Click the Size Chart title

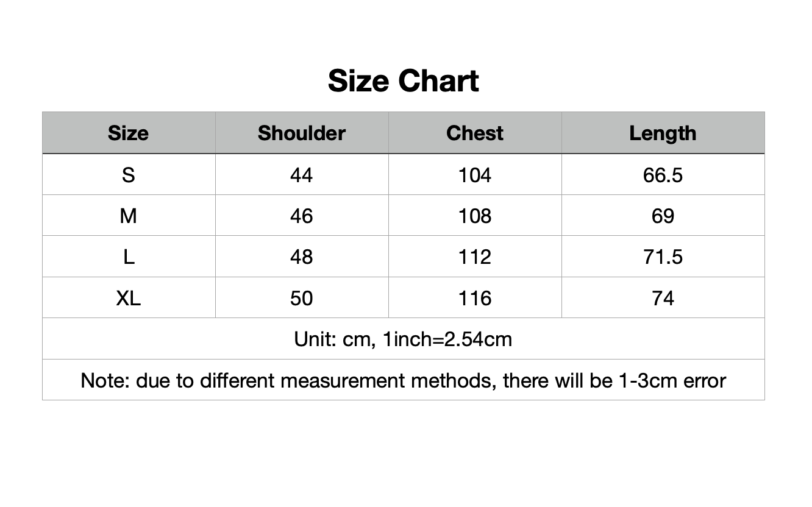click(403, 81)
